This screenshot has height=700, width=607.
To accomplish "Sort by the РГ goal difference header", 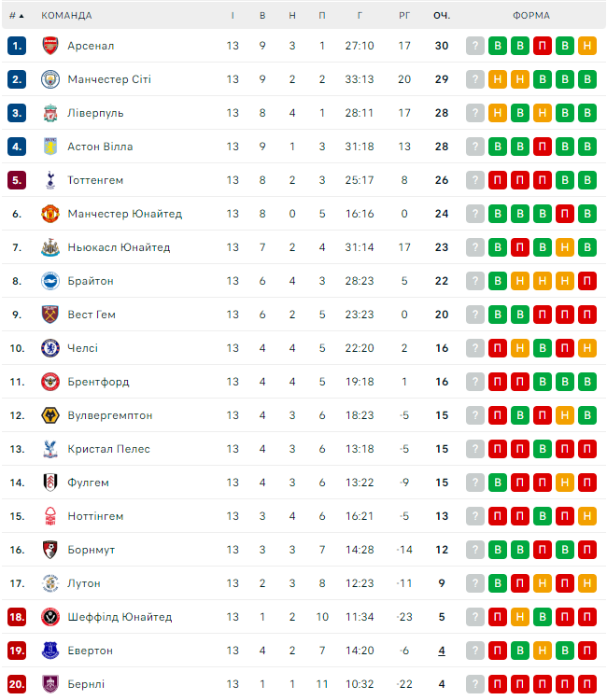I will pyautogui.click(x=404, y=16).
